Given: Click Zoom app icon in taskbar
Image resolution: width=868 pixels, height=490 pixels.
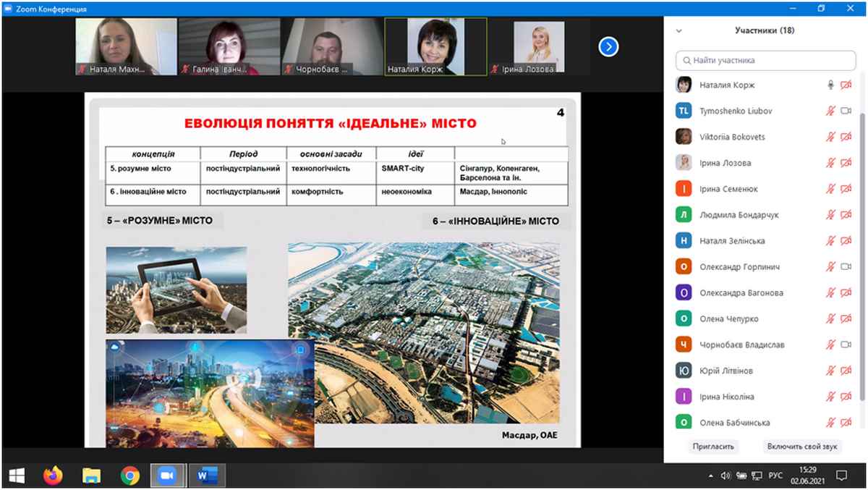Looking at the screenshot, I should [x=168, y=476].
